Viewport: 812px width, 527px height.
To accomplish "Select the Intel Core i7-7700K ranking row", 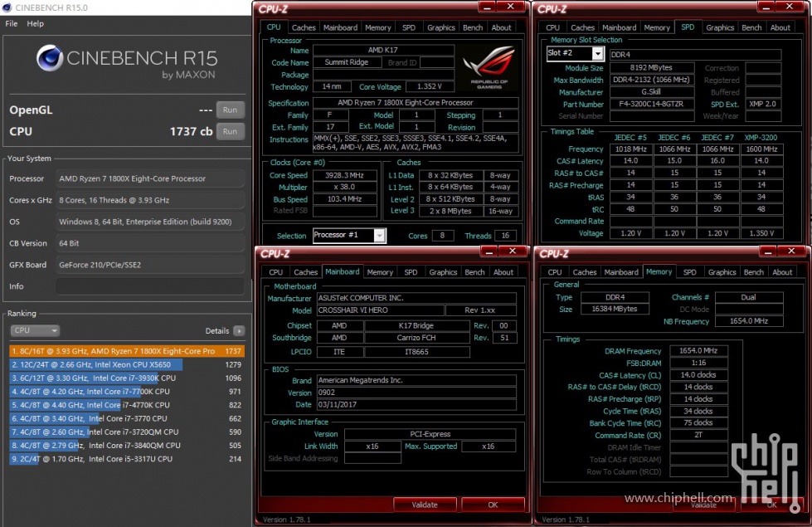I will [x=127, y=391].
